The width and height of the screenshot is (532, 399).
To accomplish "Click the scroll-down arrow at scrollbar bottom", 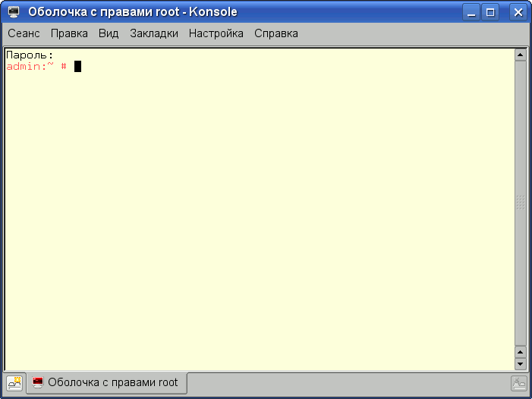I will 520,364.
